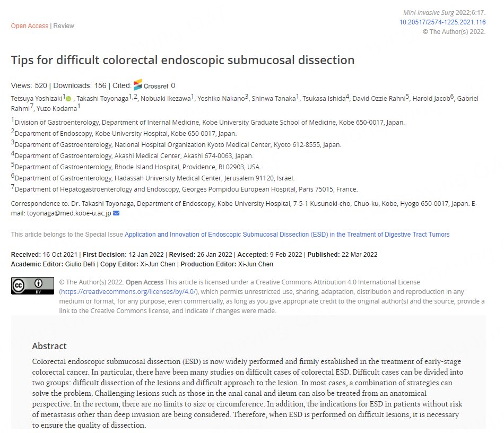Viewport: 504px width, 433px height.
Task: Click the 'Review' article type label
Action: click(64, 25)
